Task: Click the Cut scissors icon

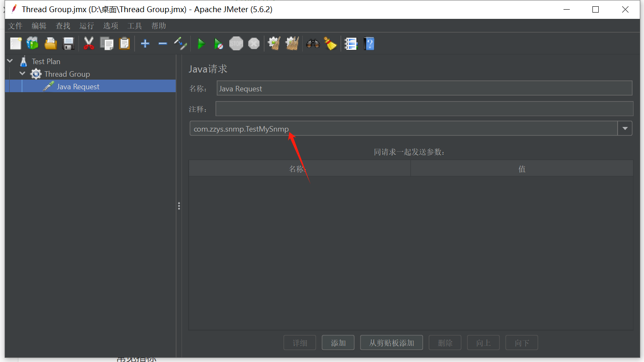Action: [89, 44]
